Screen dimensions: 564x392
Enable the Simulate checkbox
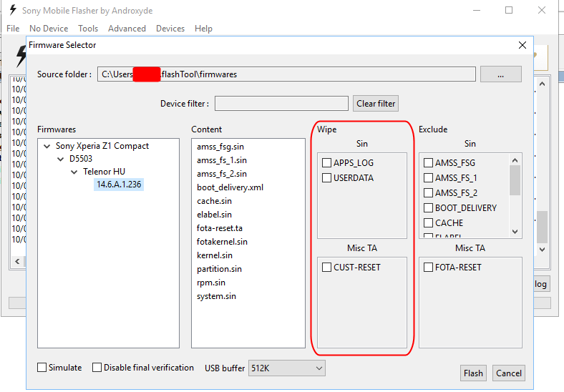pyautogui.click(x=42, y=368)
